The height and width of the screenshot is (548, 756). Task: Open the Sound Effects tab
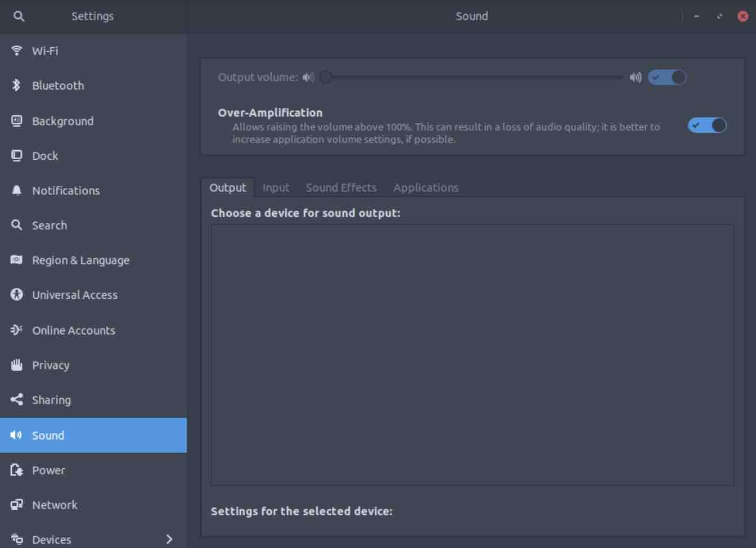(341, 187)
